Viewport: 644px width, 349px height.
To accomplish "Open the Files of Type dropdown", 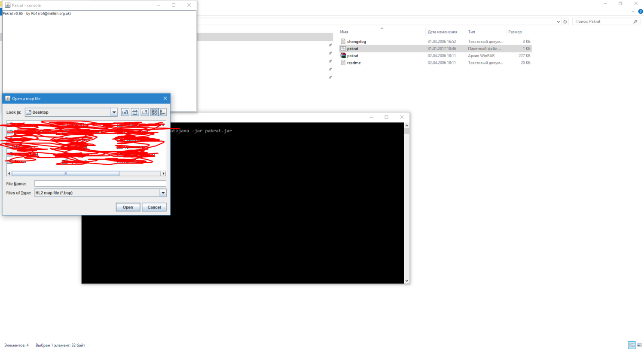I will [x=163, y=193].
